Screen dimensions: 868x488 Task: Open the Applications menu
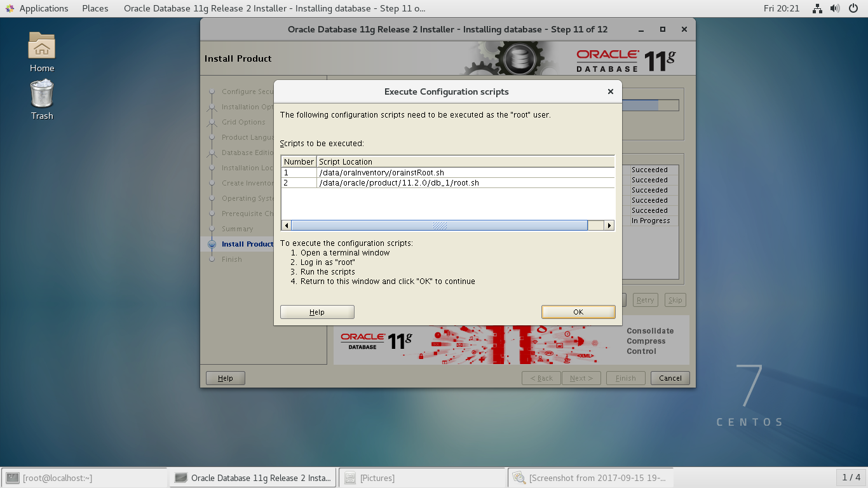(x=43, y=8)
